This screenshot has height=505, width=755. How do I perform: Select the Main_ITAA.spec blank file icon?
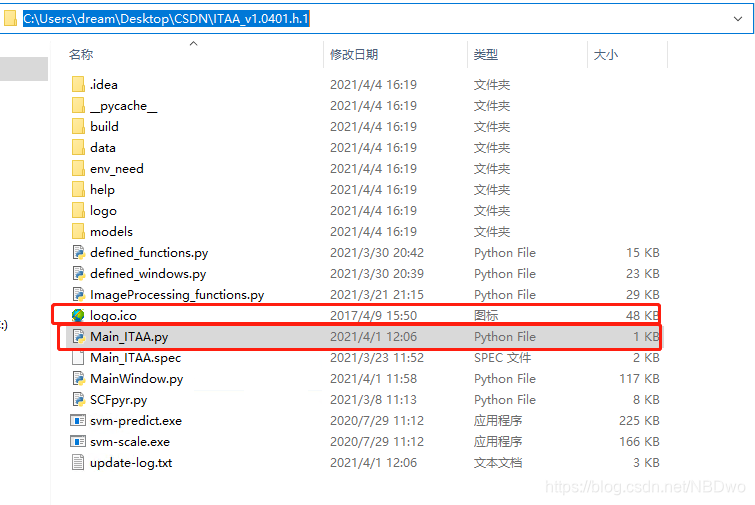(x=78, y=357)
